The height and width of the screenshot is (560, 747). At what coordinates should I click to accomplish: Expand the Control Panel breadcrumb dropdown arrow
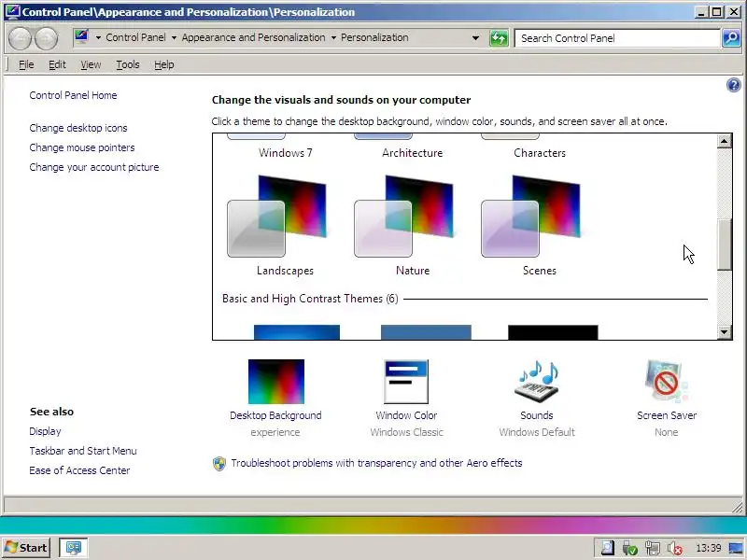coord(174,37)
